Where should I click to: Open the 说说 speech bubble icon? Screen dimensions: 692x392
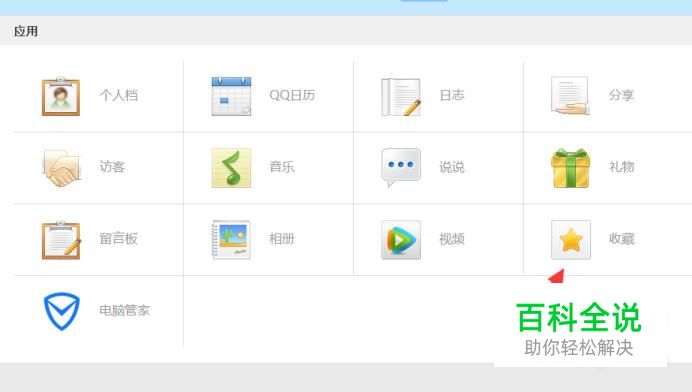point(401,168)
